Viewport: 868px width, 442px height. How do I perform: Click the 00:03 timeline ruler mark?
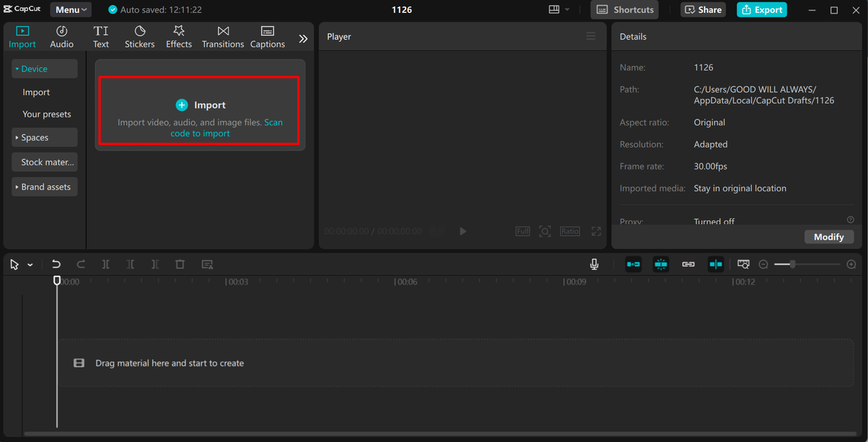click(x=238, y=282)
